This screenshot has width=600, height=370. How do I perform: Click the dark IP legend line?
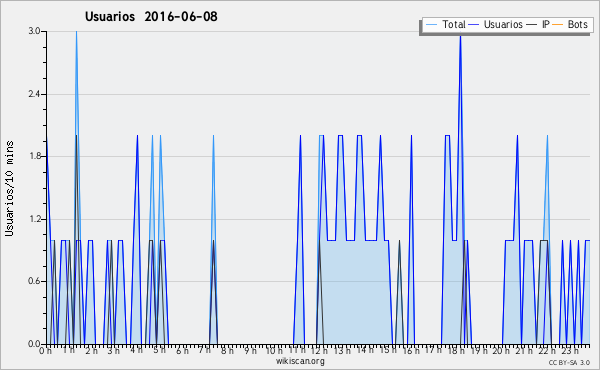(x=532, y=25)
